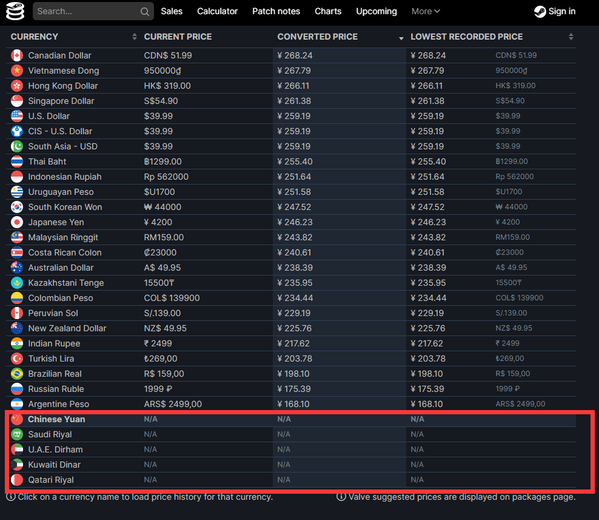Click the Indian Rupee flag icon

(17, 343)
